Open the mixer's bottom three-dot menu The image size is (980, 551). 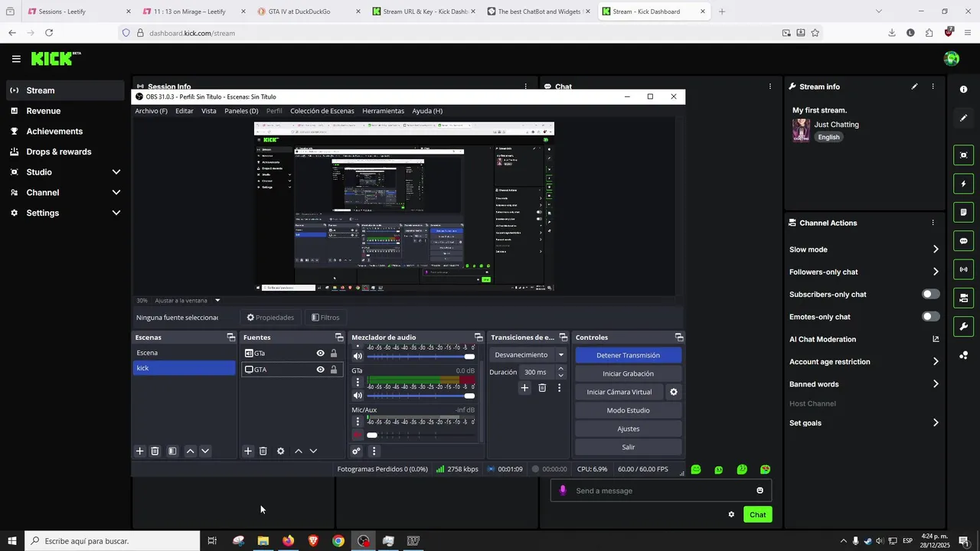pyautogui.click(x=374, y=452)
